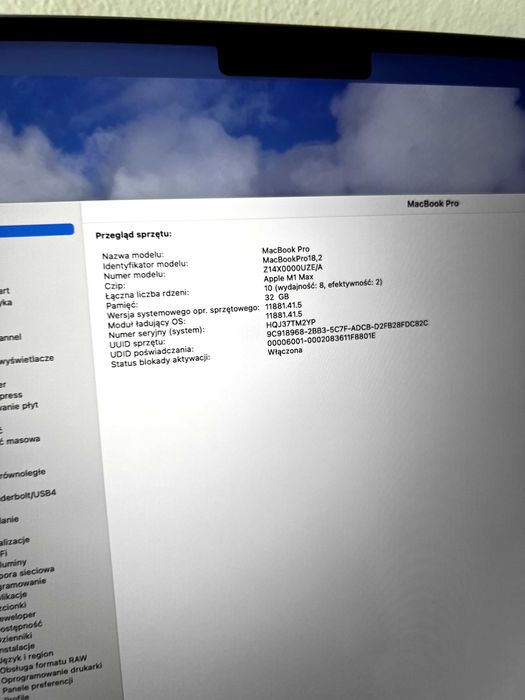Select the 'wyświetlacze' sidebar entry

click(x=27, y=359)
